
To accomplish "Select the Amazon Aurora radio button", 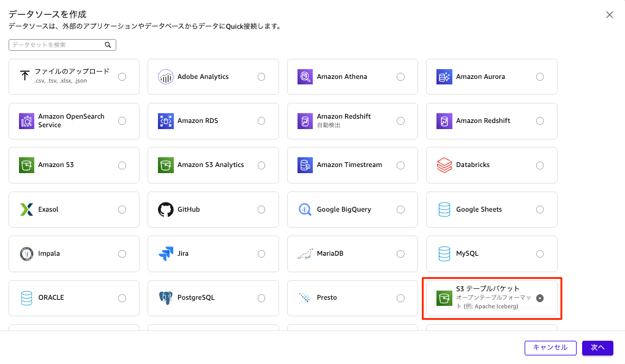I will (x=540, y=77).
